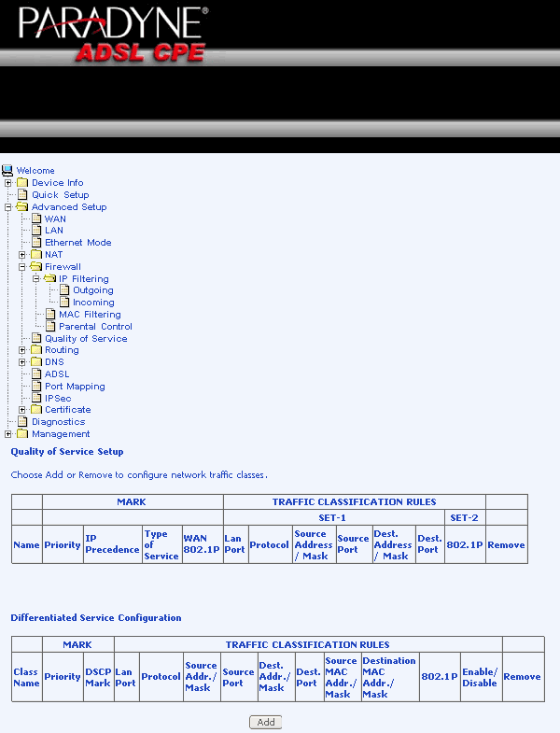Click the ADSL page icon
Image resolution: width=560 pixels, height=733 pixels.
36,374
